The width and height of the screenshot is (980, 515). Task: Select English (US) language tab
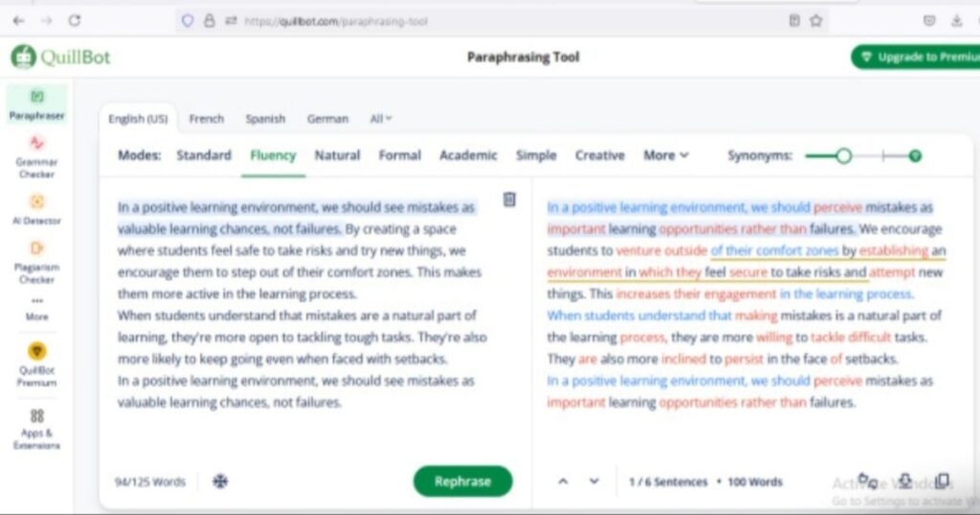[x=138, y=119]
